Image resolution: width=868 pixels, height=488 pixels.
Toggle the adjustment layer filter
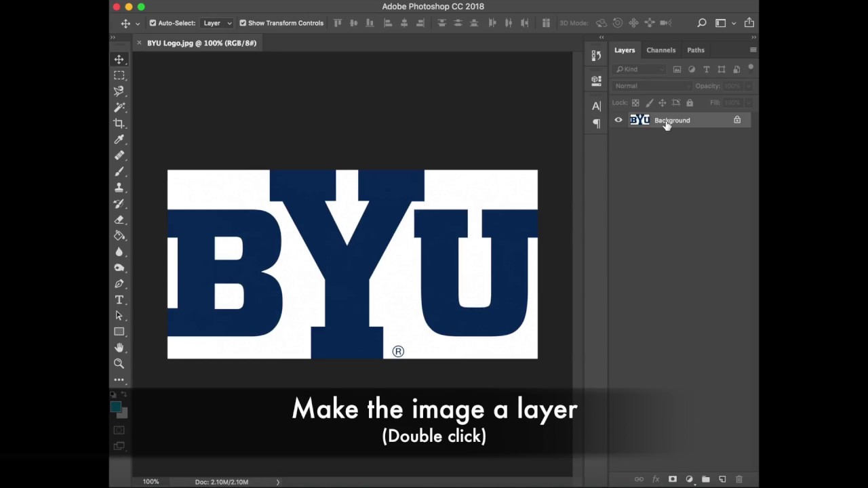tap(692, 69)
